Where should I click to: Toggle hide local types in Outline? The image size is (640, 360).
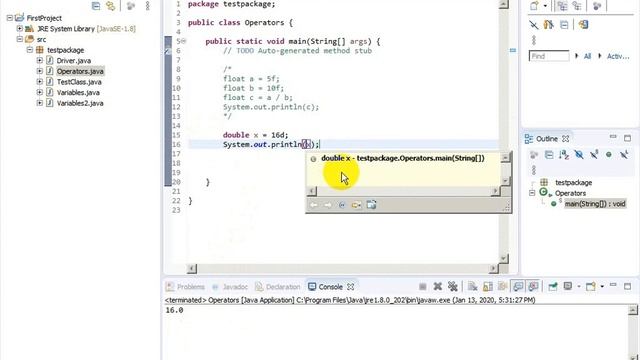click(624, 155)
